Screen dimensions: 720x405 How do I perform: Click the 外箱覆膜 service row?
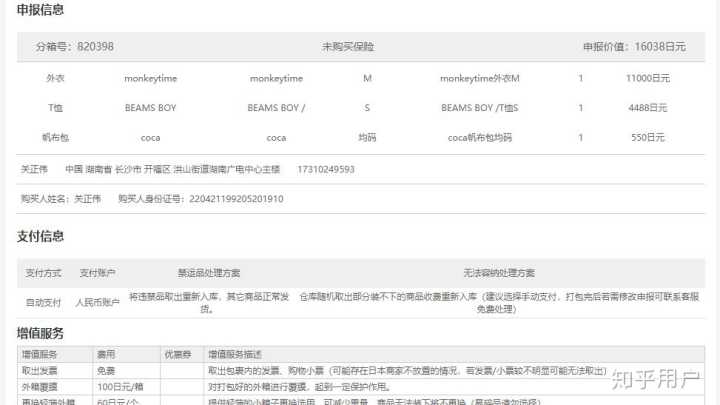click(x=360, y=387)
